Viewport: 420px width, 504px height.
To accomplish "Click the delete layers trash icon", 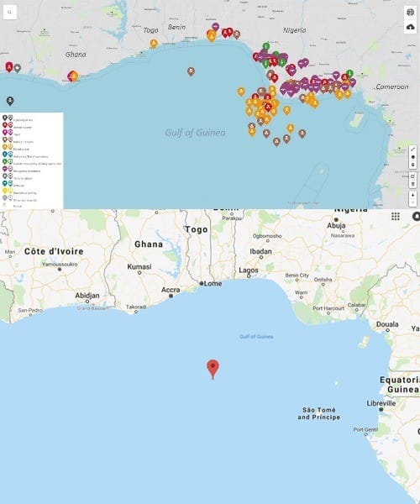I will (413, 184).
